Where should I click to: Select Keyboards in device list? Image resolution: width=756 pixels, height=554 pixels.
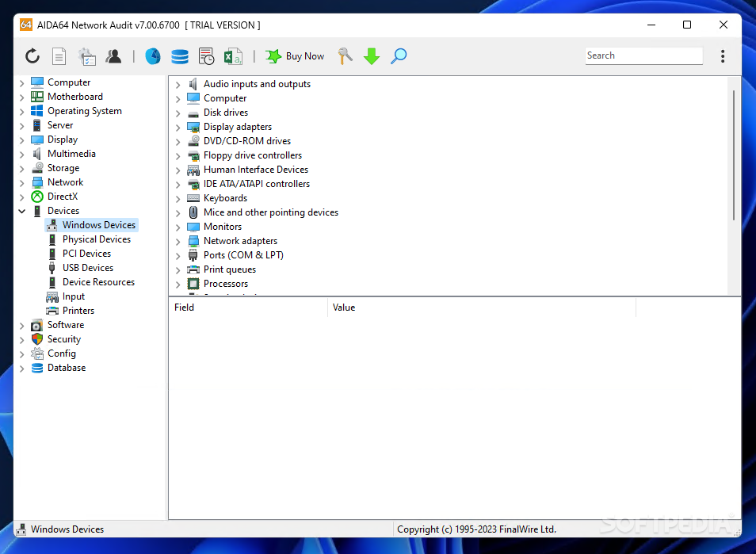point(225,197)
